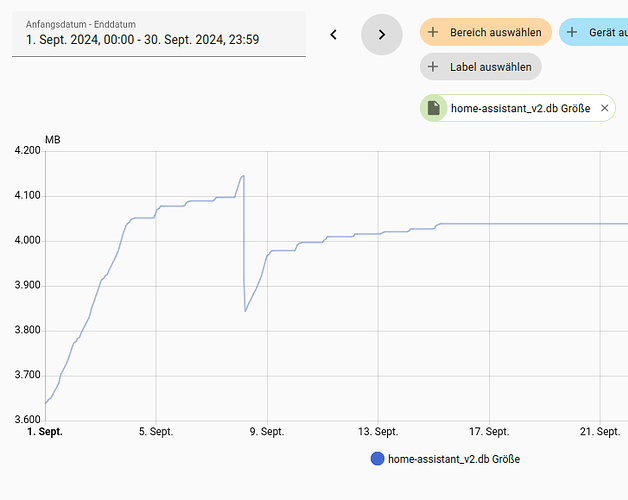Click the MB unit label
This screenshot has width=628, height=500.
[x=52, y=139]
